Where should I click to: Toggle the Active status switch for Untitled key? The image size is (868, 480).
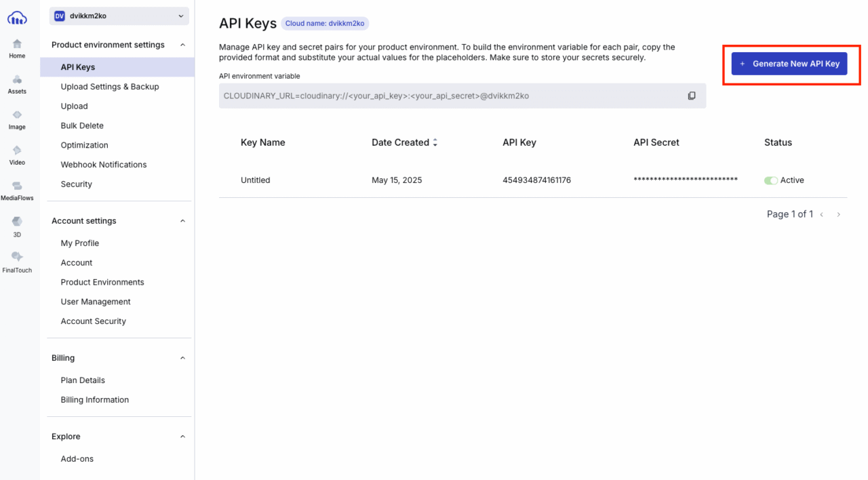coord(770,180)
